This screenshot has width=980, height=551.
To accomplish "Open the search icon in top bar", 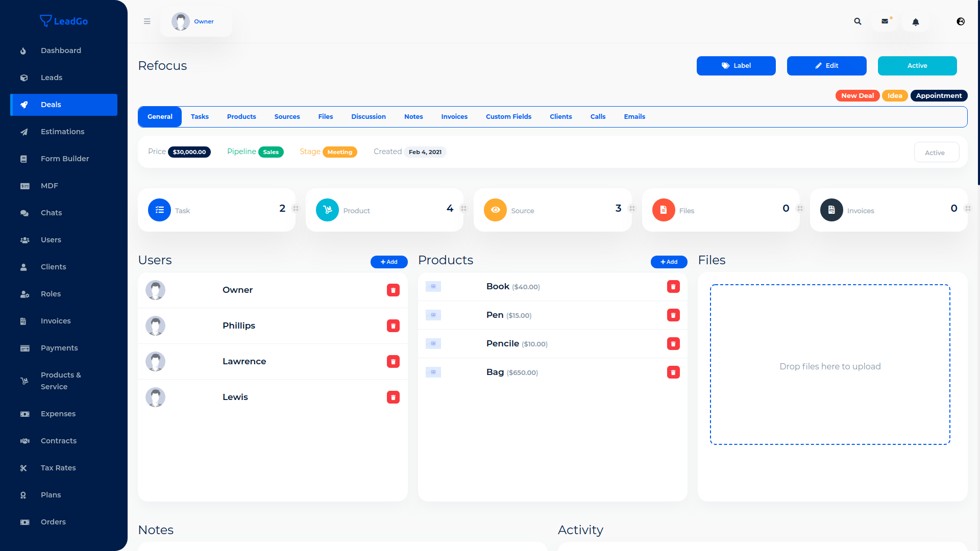I will pyautogui.click(x=857, y=21).
